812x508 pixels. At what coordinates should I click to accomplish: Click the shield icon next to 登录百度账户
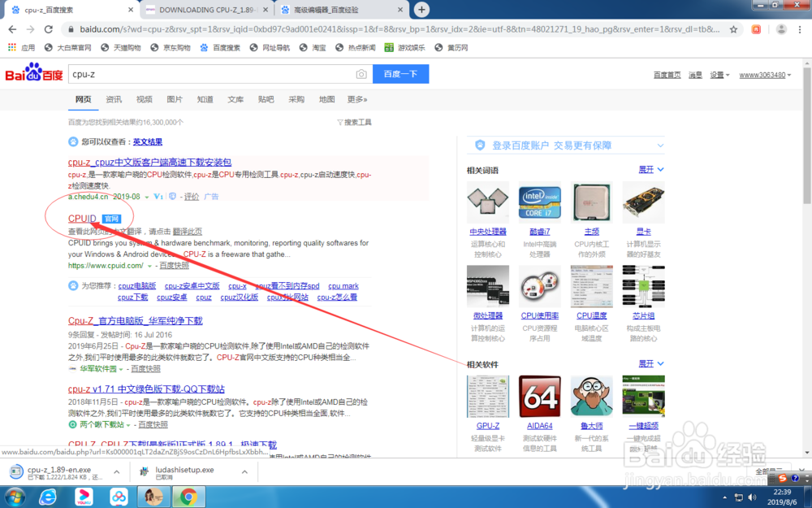(480, 145)
